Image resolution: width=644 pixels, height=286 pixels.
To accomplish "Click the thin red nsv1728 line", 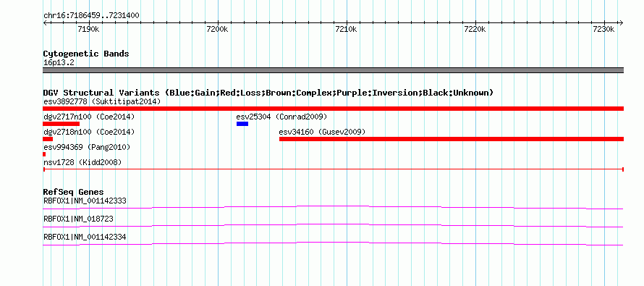I will [333, 169].
